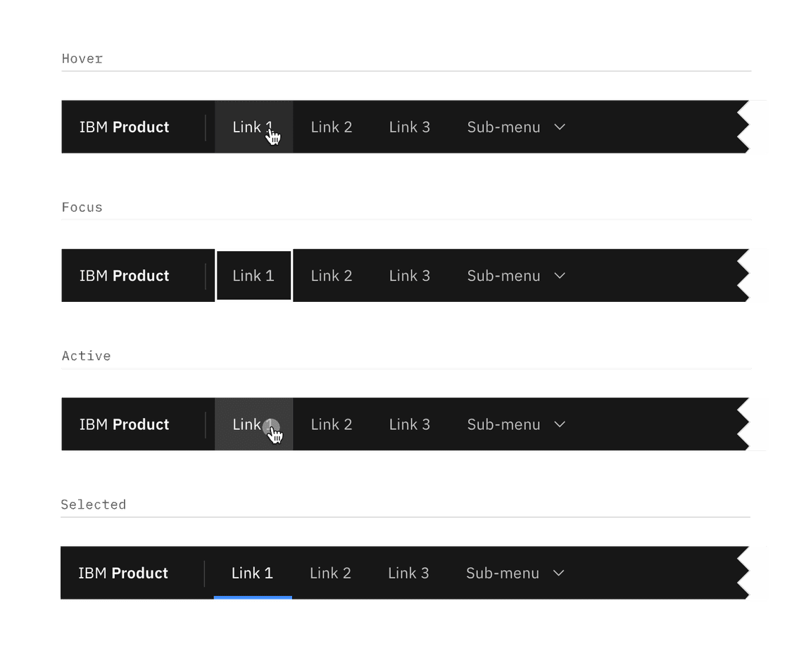Click Link 3 in the Focus navbar

tap(410, 275)
